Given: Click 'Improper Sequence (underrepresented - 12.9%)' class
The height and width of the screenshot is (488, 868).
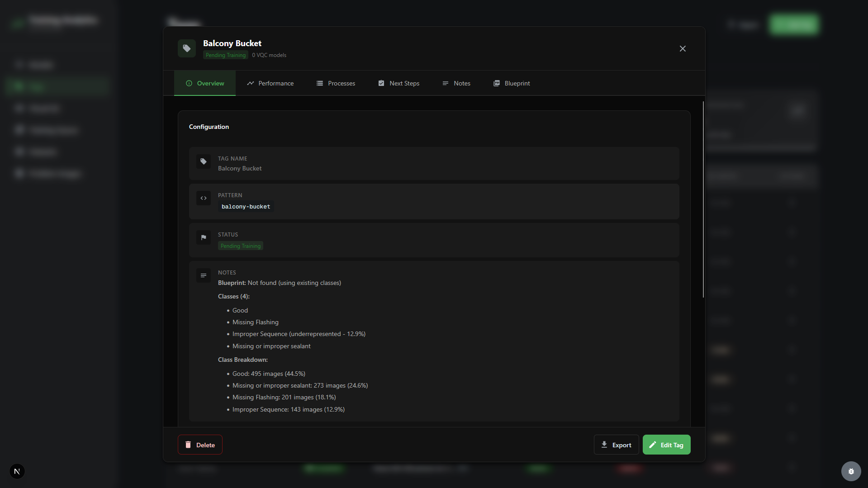Looking at the screenshot, I should pyautogui.click(x=299, y=334).
